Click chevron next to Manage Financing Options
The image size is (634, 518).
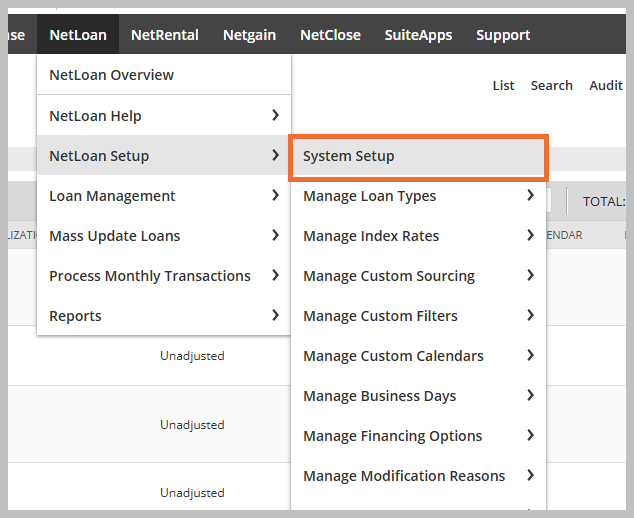[x=530, y=436]
